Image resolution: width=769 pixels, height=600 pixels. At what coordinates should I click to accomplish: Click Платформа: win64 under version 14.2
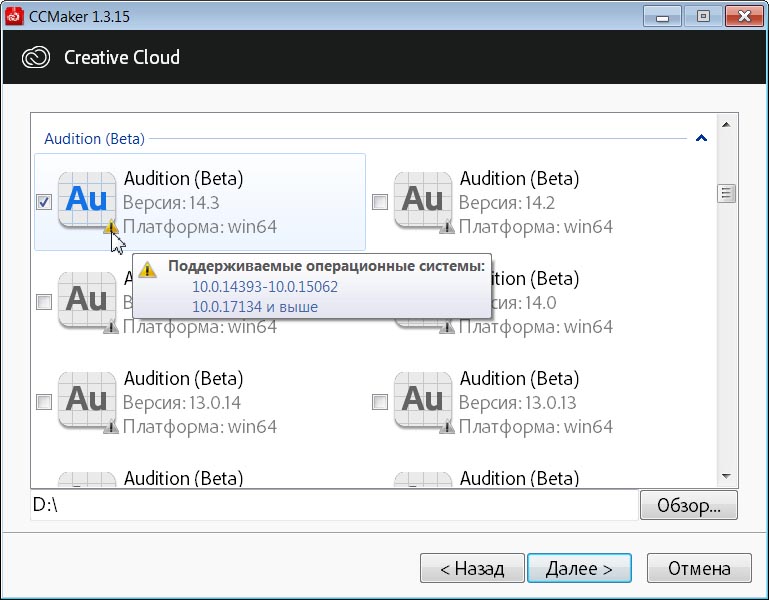click(536, 227)
